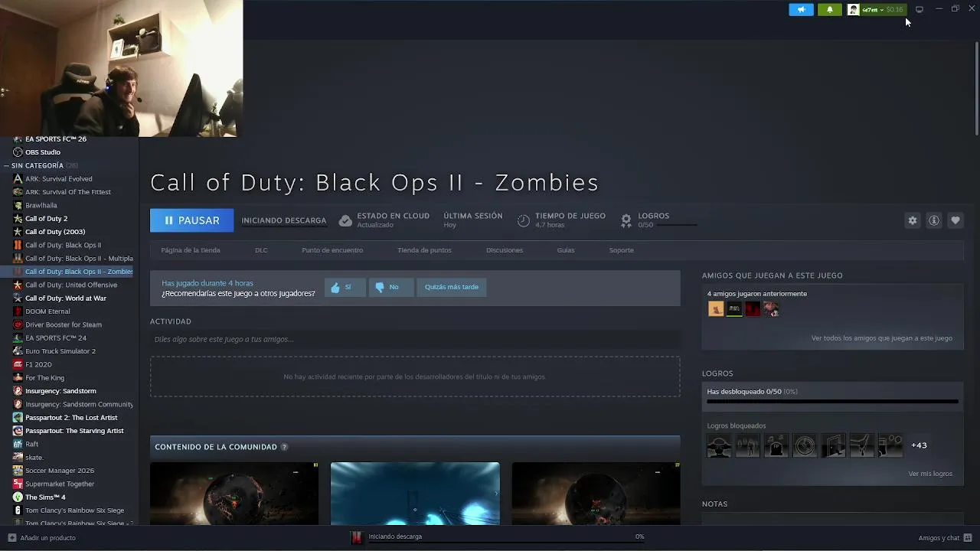This screenshot has height=551, width=980.
Task: Click the Tiempo de juego clock icon
Action: point(524,220)
